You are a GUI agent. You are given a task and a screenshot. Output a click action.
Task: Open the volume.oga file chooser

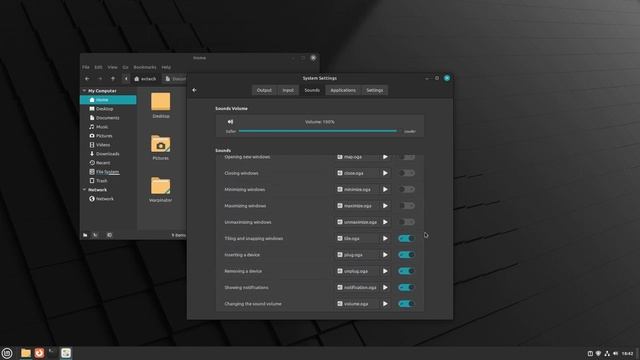click(357, 304)
